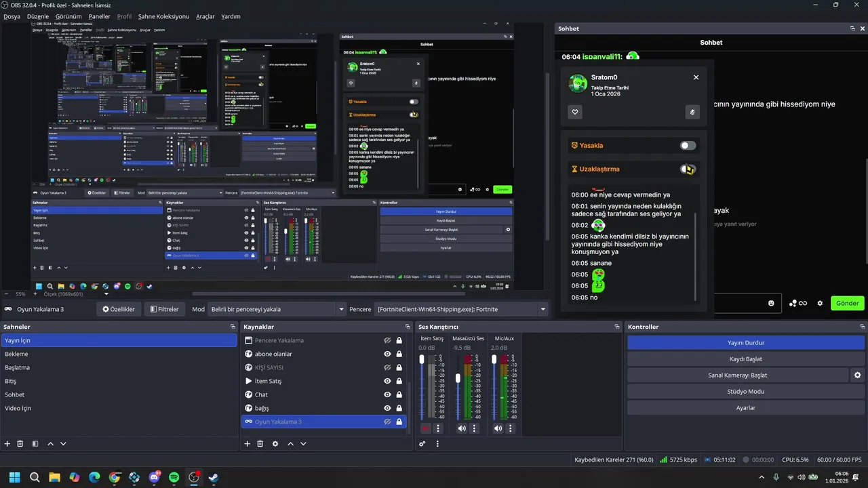This screenshot has width=868, height=488.
Task: Open Steam from the taskbar
Action: [213, 477]
